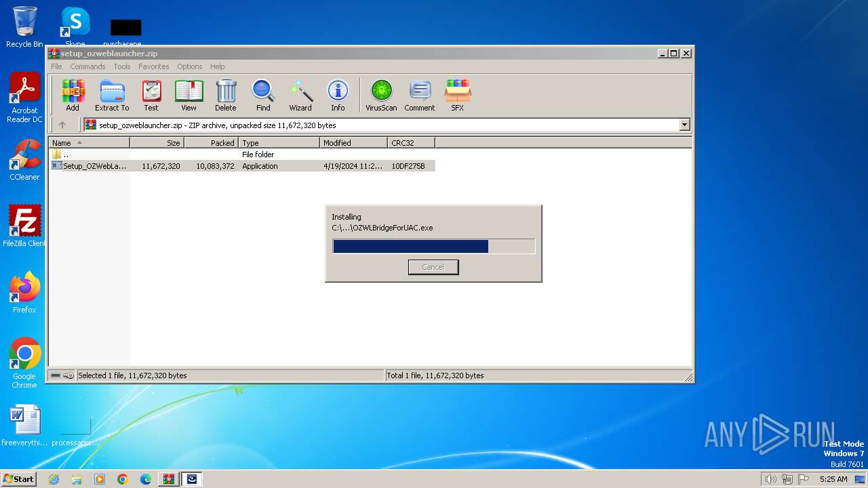This screenshot has height=488, width=868.
Task: Open the Skype desktop shortcut
Action: coord(75,27)
